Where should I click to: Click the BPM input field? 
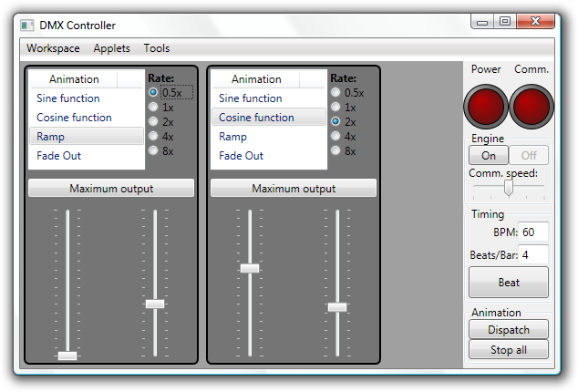(533, 232)
